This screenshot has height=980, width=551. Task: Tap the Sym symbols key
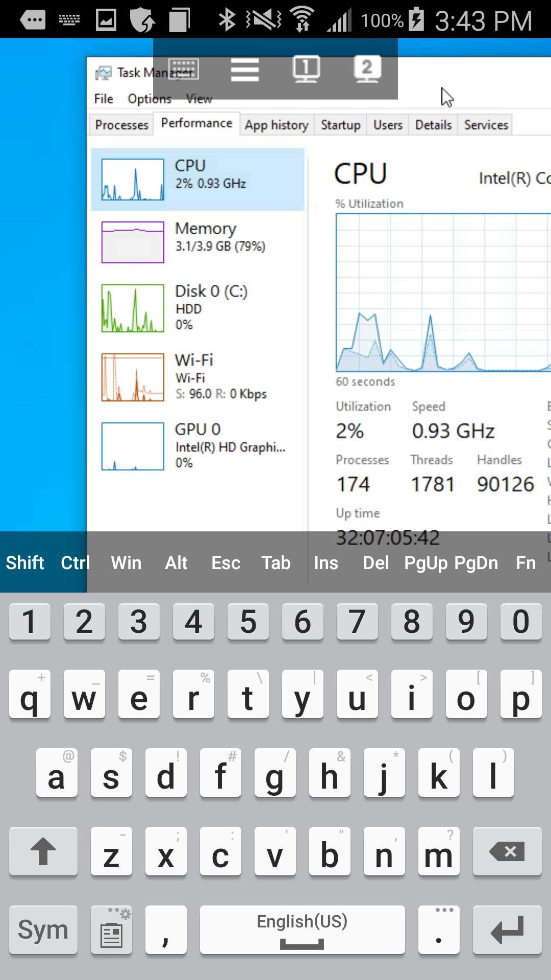coord(43,930)
